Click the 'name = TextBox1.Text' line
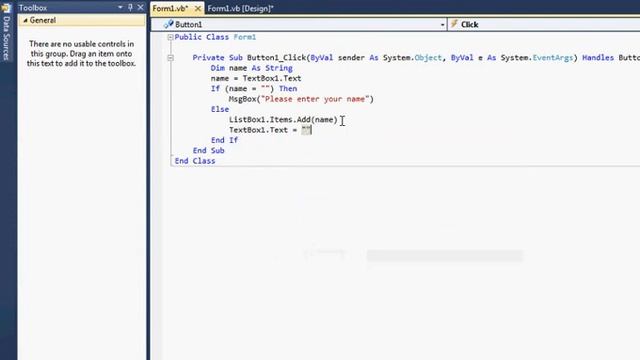The height and width of the screenshot is (360, 640). point(256,78)
